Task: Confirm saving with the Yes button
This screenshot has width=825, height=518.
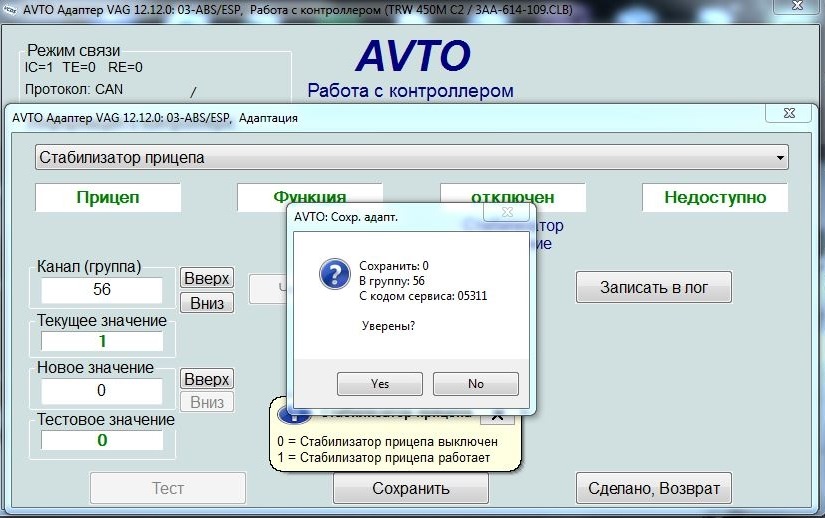Action: (379, 384)
